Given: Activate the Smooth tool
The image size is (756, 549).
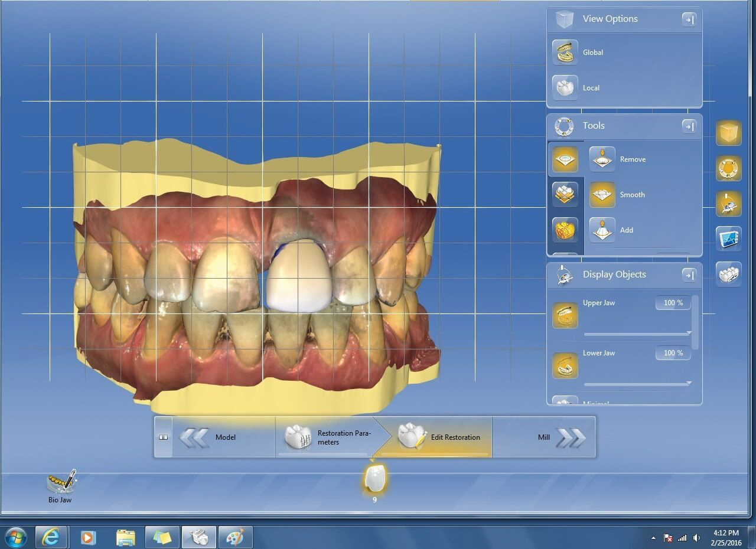Looking at the screenshot, I should [602, 195].
